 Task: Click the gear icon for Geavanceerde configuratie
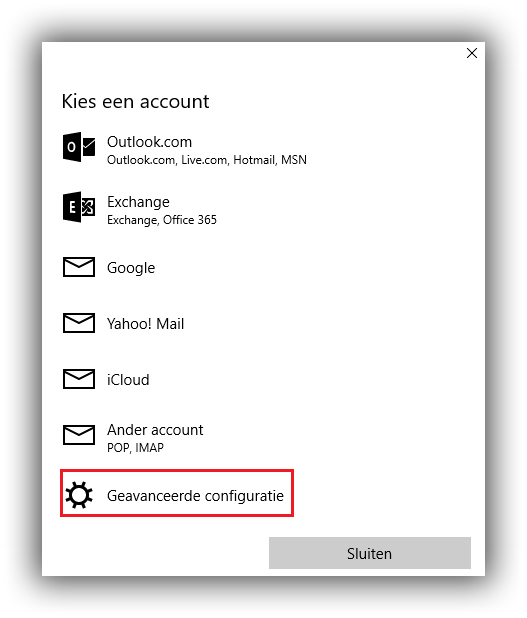pyautogui.click(x=79, y=495)
